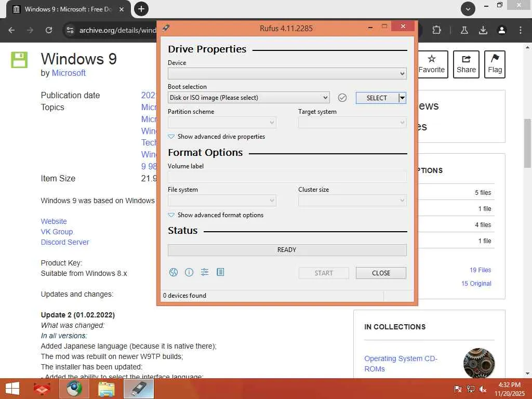Click the page vertical scrollbar thumb
Viewport: 532px width, 399px height.
[x=528, y=143]
